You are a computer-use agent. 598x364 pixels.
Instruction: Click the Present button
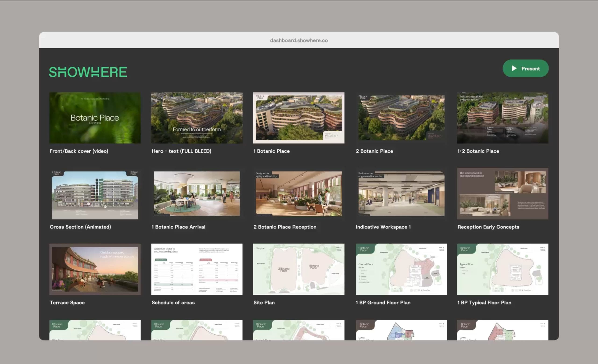(525, 68)
